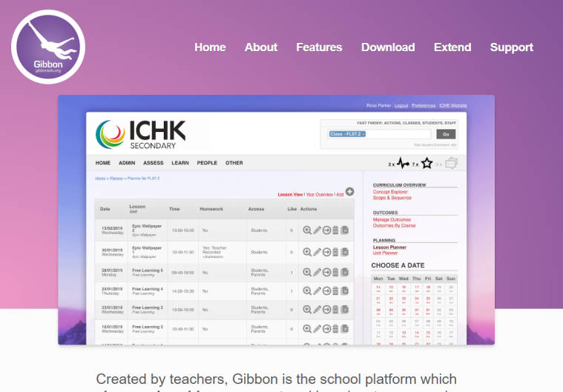
Task: Click the Concept Explorer link
Action: 391,191
